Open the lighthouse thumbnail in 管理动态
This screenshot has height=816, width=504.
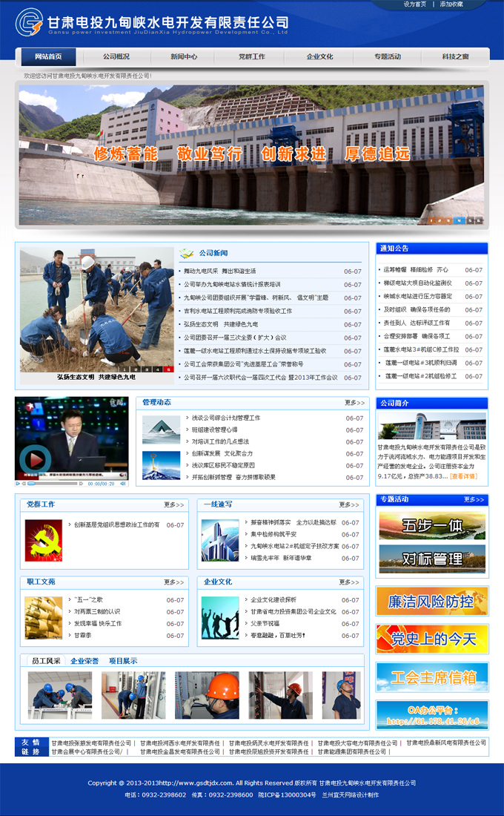coord(162,464)
